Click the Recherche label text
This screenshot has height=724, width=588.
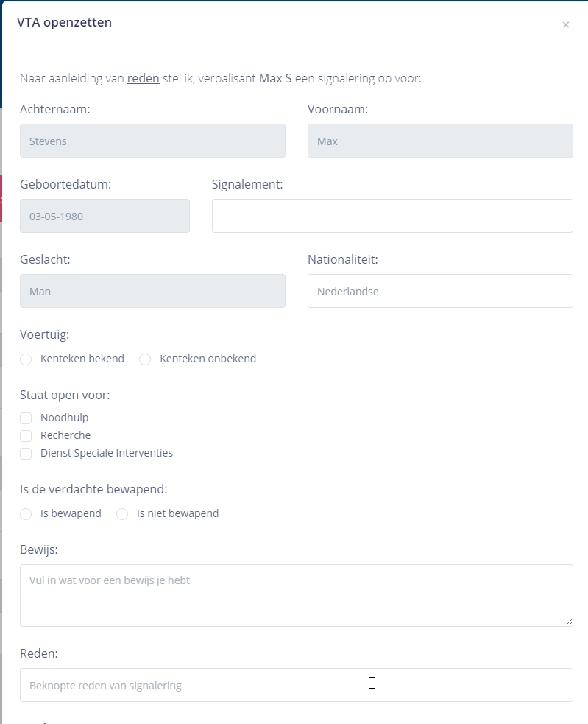click(x=65, y=436)
